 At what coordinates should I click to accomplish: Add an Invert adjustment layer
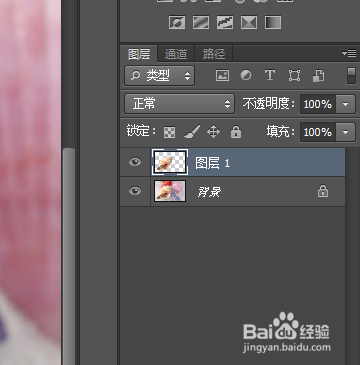tap(177, 23)
